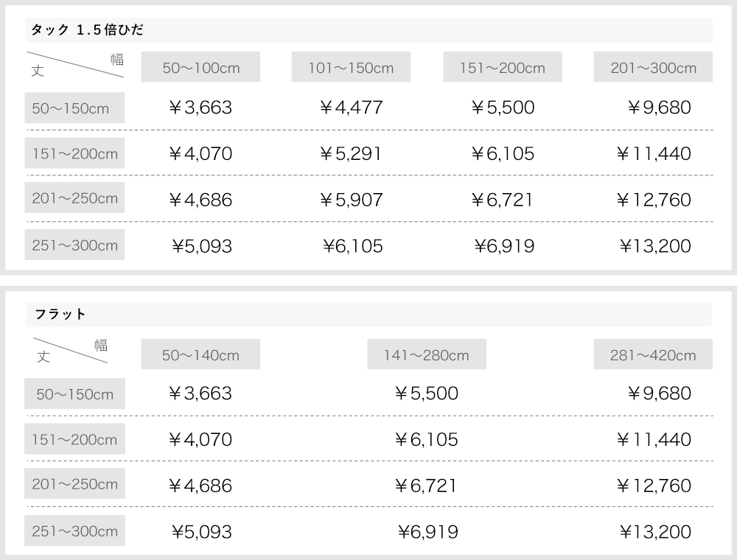Click the 151～200cm row label in the フラット table
The width and height of the screenshot is (737, 560).
74,439
